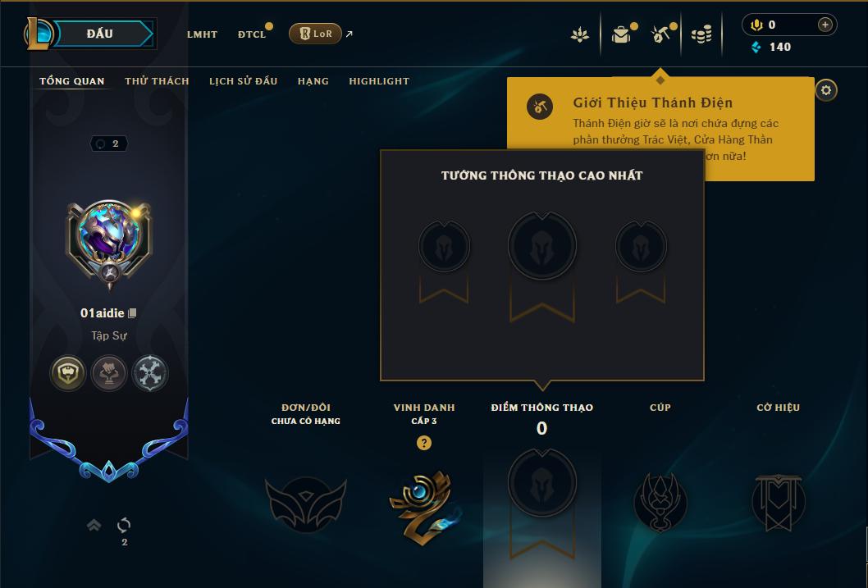Screen dimensions: 868x588
Task: Open the backpack items icon
Action: 621,34
